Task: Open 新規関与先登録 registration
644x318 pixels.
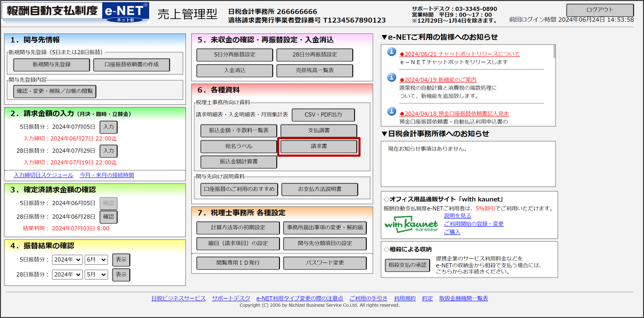Action: point(51,65)
